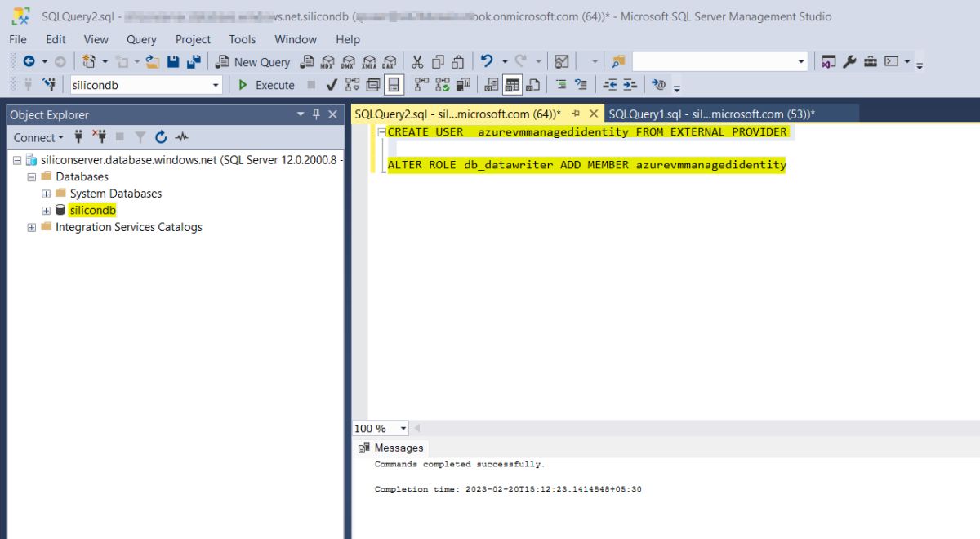Open the Project menu
The width and height of the screenshot is (980, 539).
click(x=193, y=38)
